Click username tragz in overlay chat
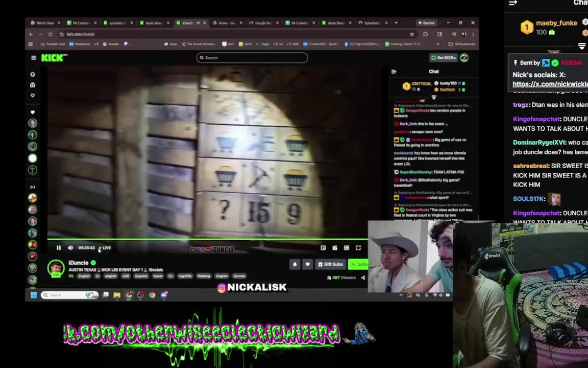 (521, 105)
